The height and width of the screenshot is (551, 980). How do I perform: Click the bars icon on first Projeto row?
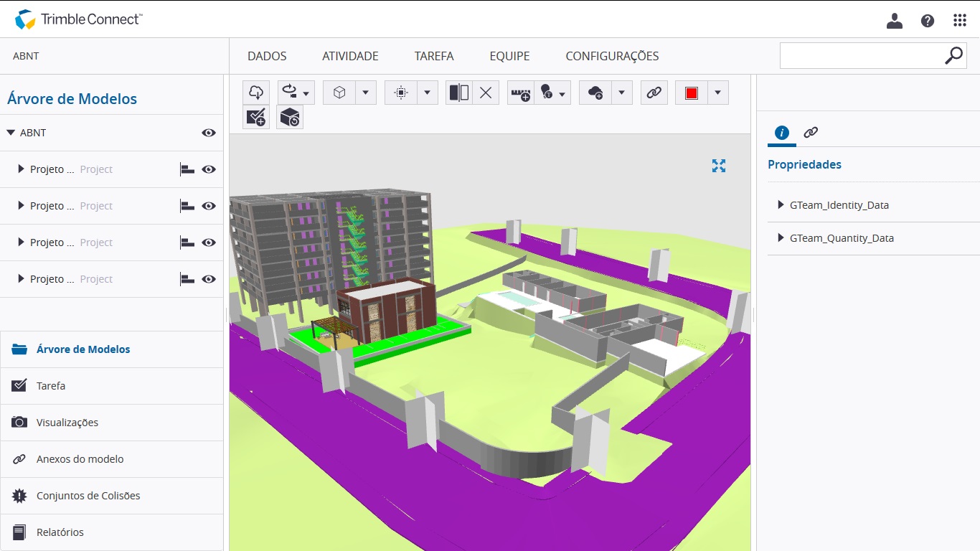(x=187, y=169)
